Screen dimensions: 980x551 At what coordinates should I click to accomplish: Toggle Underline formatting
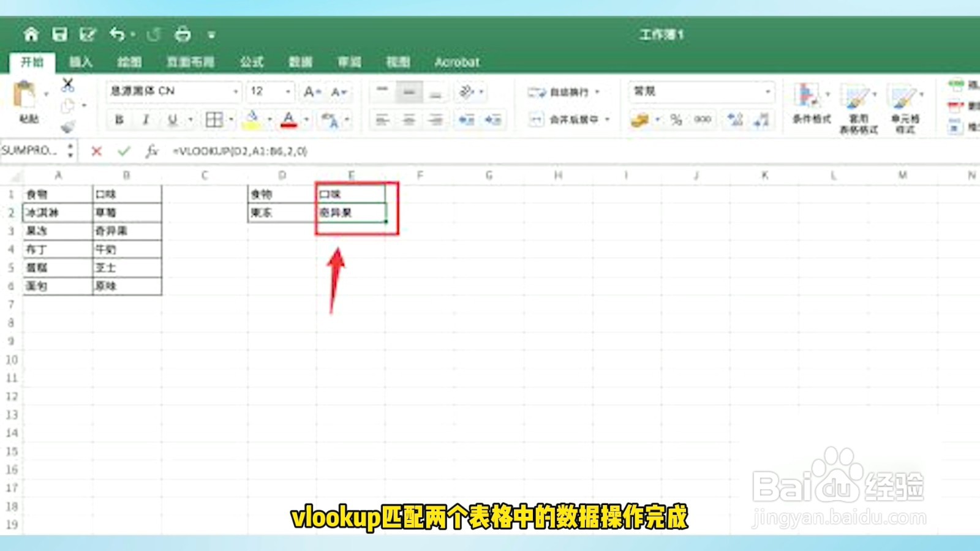(x=173, y=119)
